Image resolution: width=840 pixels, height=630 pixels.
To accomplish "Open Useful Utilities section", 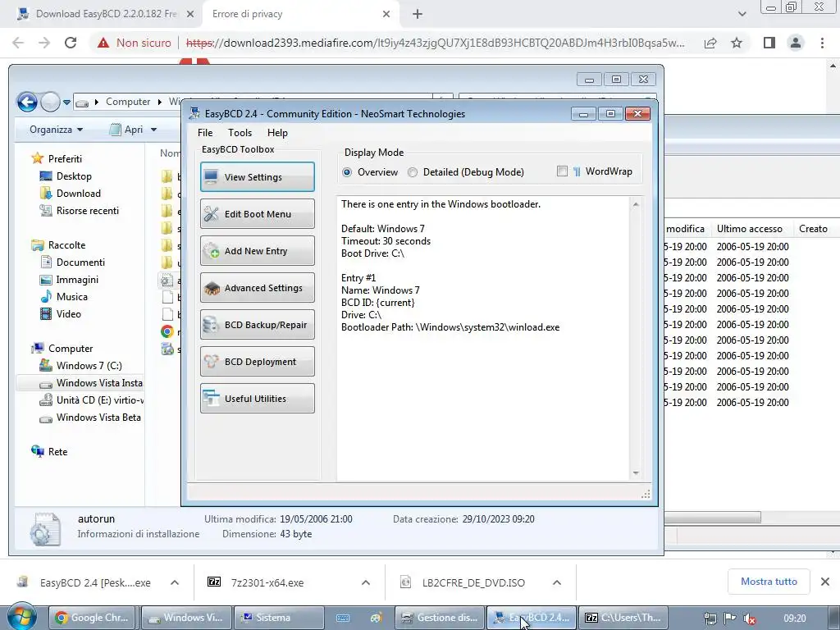I will [257, 399].
